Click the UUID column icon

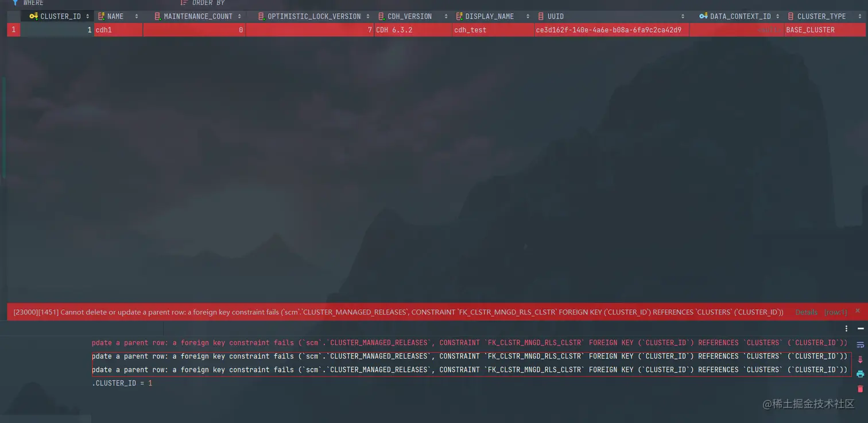pos(541,16)
